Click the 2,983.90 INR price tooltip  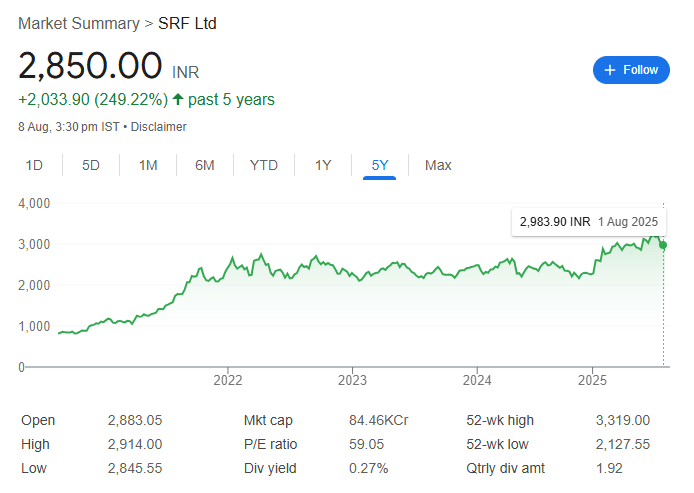(589, 222)
